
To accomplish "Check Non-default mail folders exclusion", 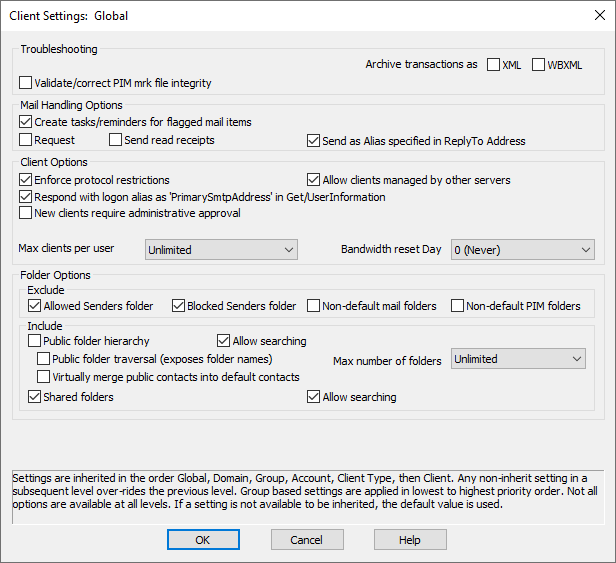I will coord(314,306).
